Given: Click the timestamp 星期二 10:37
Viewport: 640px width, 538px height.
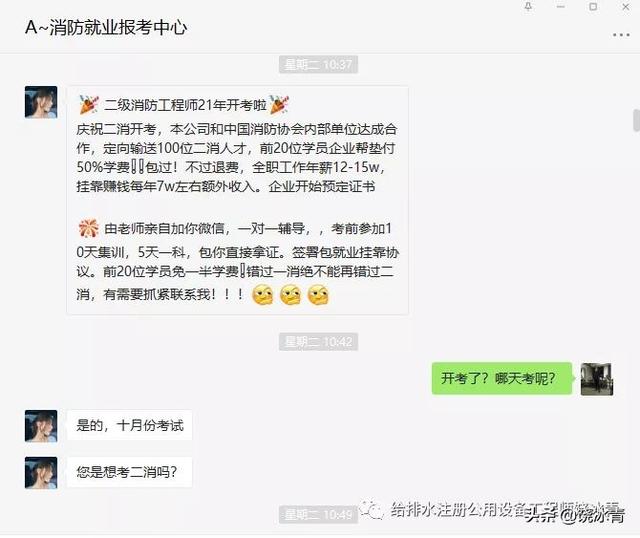Looking at the screenshot, I should (318, 64).
